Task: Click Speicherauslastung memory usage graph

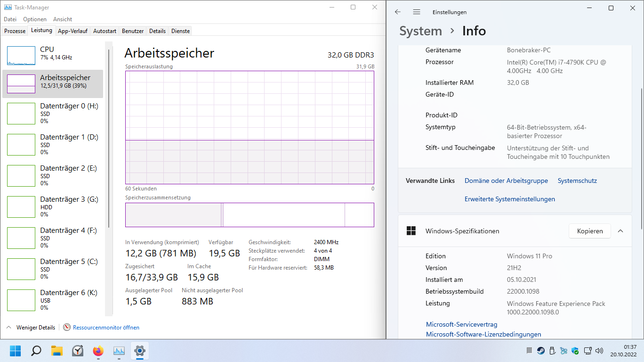Action: point(250,127)
